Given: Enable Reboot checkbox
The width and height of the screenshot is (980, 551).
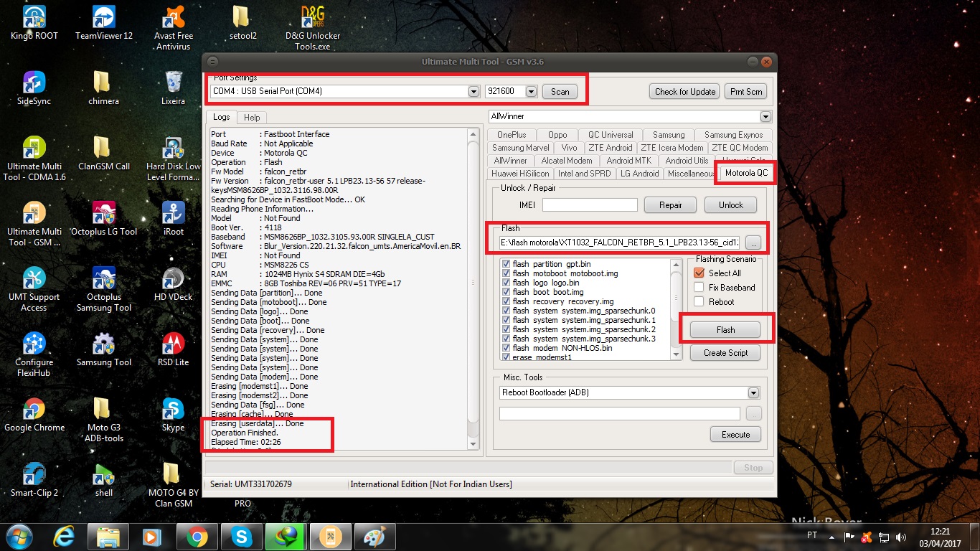Looking at the screenshot, I should tap(699, 301).
